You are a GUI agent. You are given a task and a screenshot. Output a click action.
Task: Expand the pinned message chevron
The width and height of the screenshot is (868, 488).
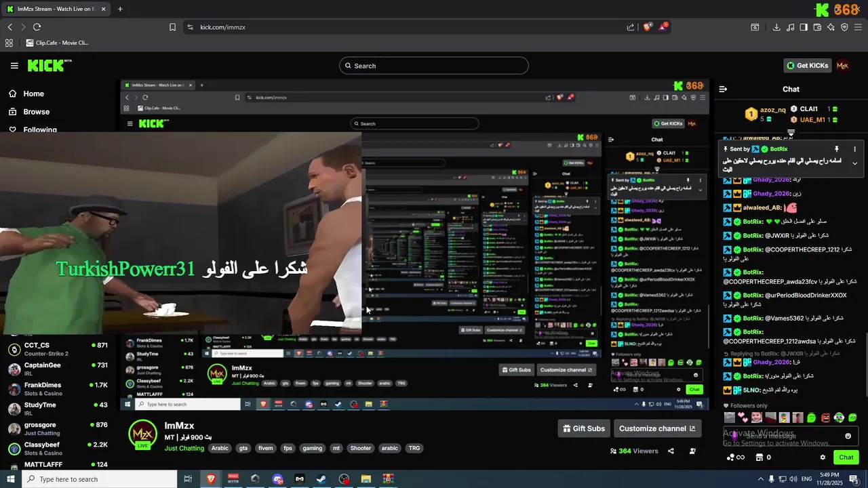pyautogui.click(x=854, y=163)
